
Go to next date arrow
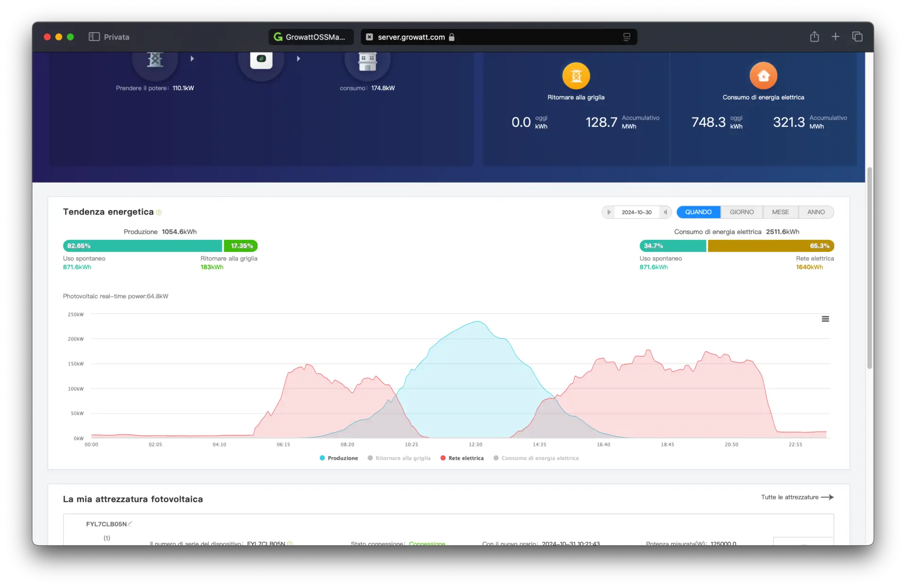pos(665,212)
